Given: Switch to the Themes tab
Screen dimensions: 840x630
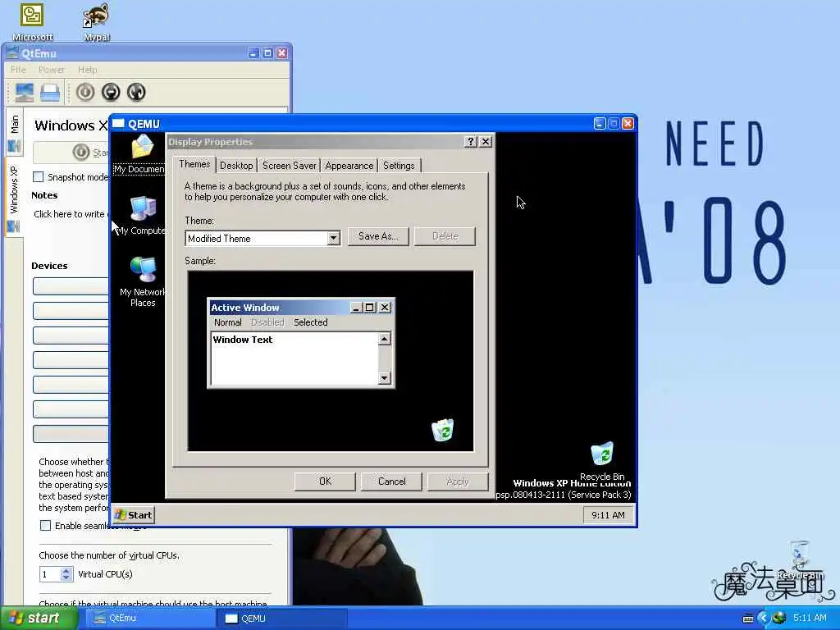Looking at the screenshot, I should click(x=194, y=164).
